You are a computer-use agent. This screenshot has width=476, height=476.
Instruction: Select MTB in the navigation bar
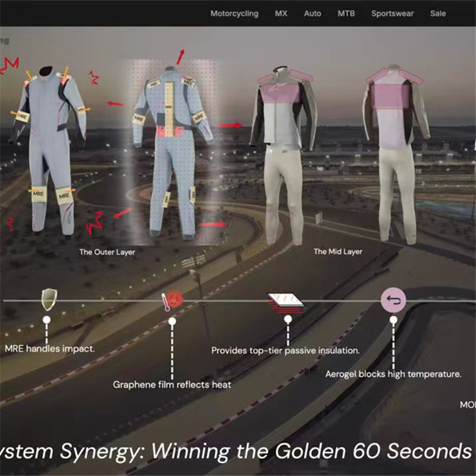346,14
